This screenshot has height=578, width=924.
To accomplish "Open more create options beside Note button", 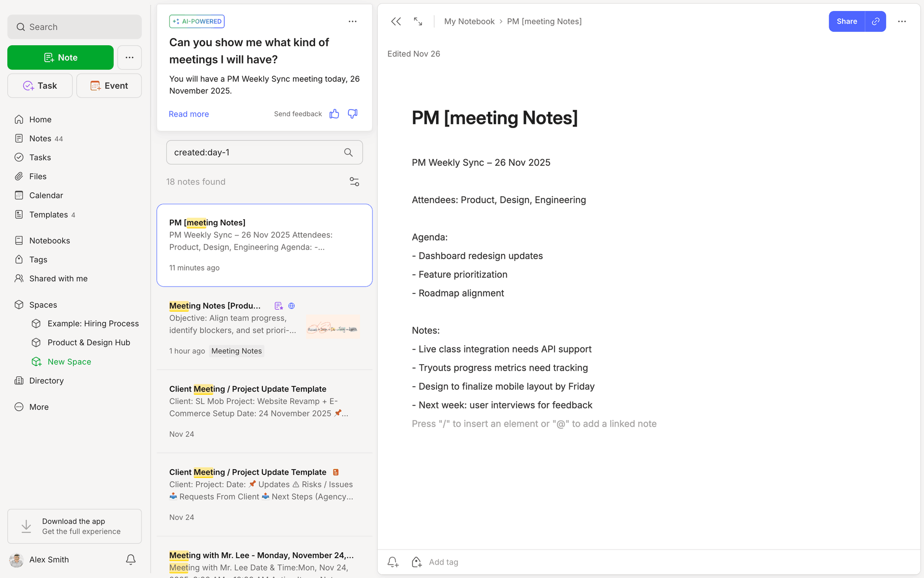I will pyautogui.click(x=129, y=57).
